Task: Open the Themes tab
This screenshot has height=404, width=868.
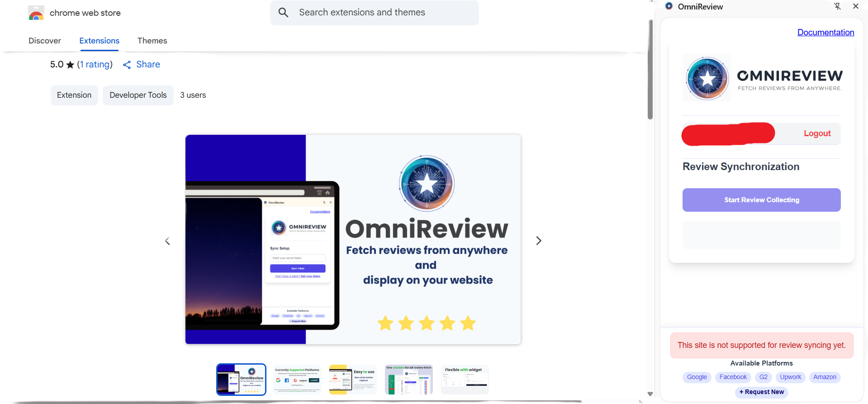Action: pyautogui.click(x=152, y=41)
